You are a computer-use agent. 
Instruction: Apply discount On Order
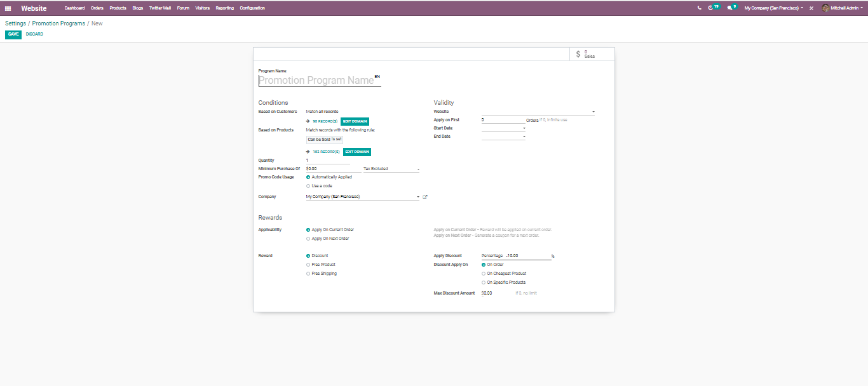[x=484, y=265]
